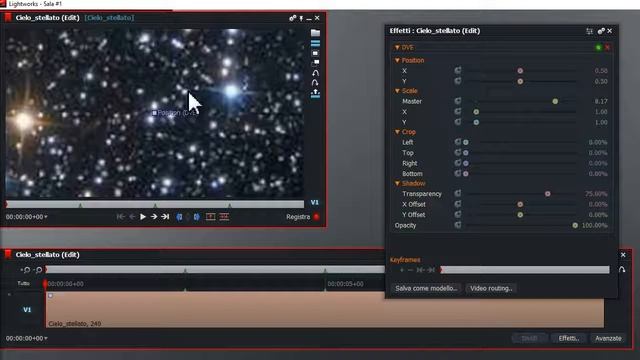Viewport: 640px width, 360px height.
Task: Open viewer timecode dropdown arrow
Action: [x=46, y=217]
